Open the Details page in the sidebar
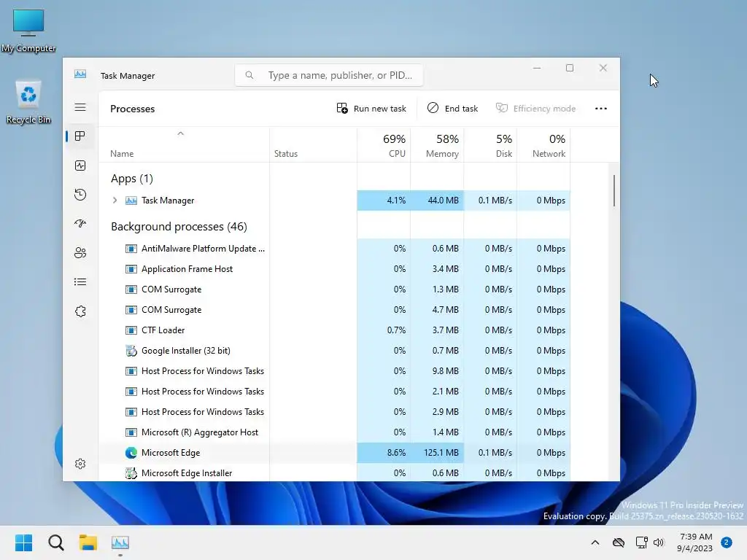 (x=80, y=282)
